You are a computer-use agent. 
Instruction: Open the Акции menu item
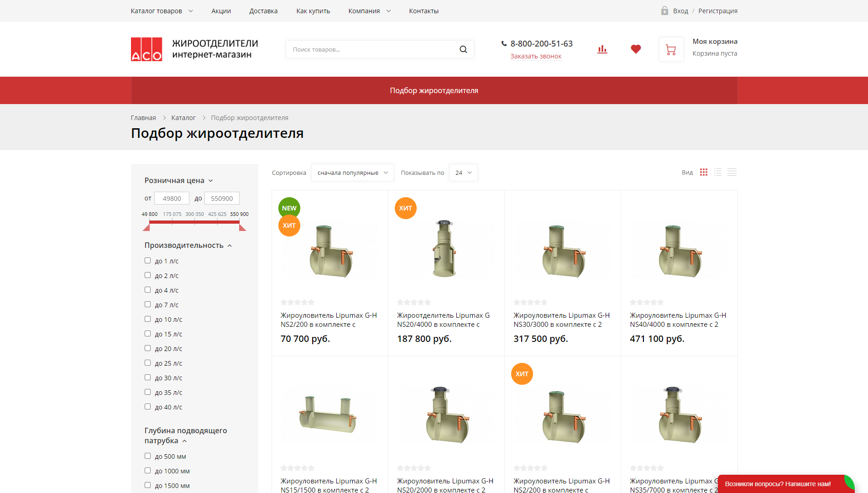point(221,11)
